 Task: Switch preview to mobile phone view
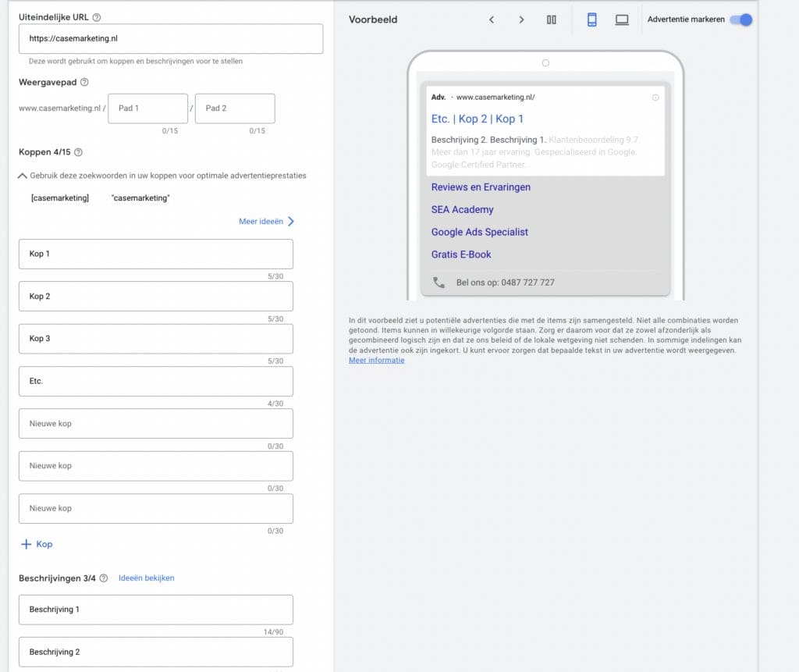591,20
